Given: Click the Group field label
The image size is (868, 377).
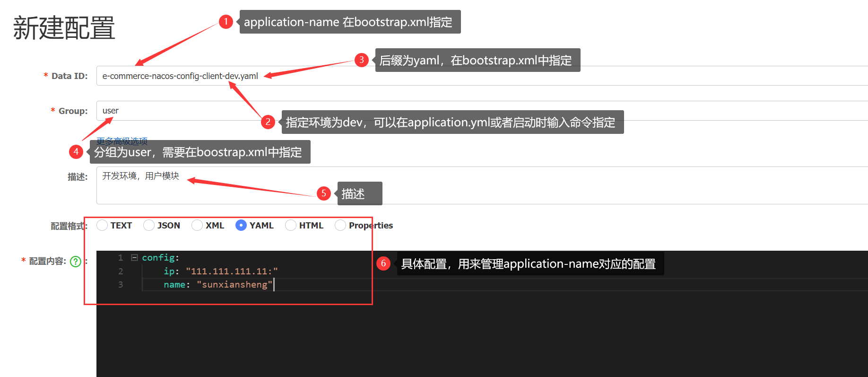Looking at the screenshot, I should tap(73, 111).
